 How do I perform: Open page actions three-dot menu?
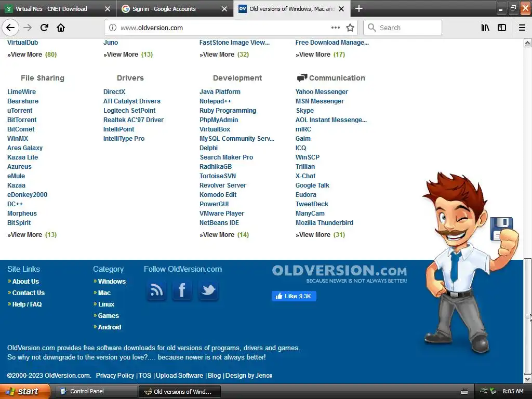[x=335, y=28]
